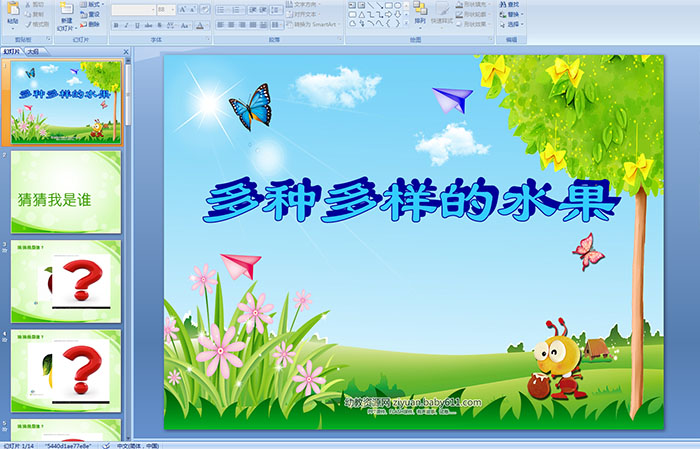Open Paragraph group dialog launcher
The image size is (700, 449).
point(340,39)
